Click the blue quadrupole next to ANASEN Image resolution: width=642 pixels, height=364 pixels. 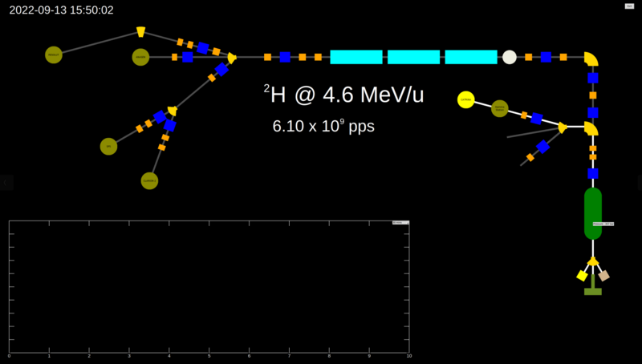[188, 57]
